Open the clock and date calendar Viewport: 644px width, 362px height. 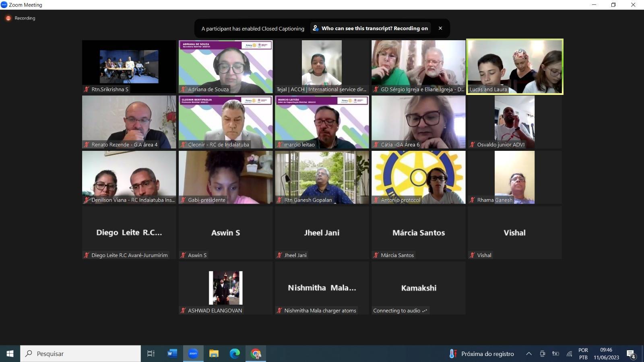point(606,354)
